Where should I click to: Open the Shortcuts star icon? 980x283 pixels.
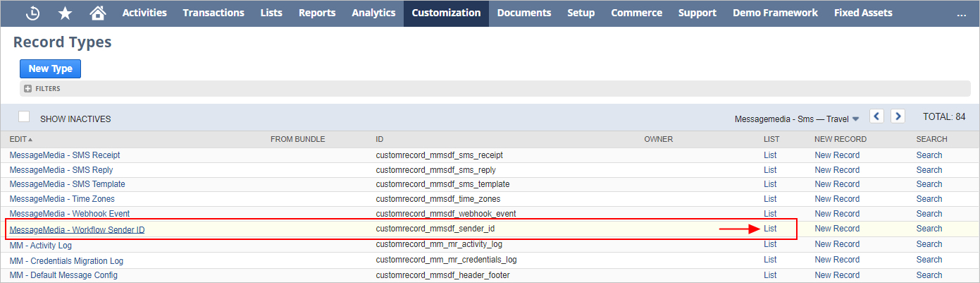pyautogui.click(x=66, y=13)
